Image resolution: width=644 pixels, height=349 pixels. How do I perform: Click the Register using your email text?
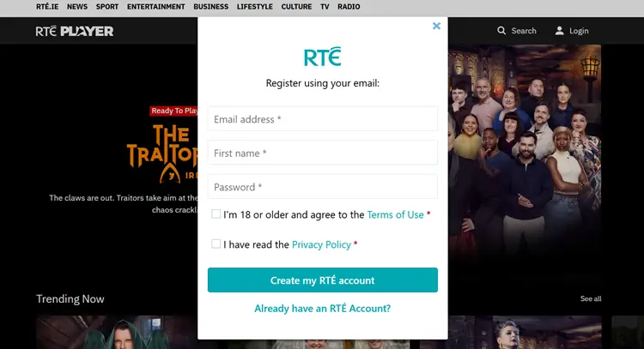[322, 83]
